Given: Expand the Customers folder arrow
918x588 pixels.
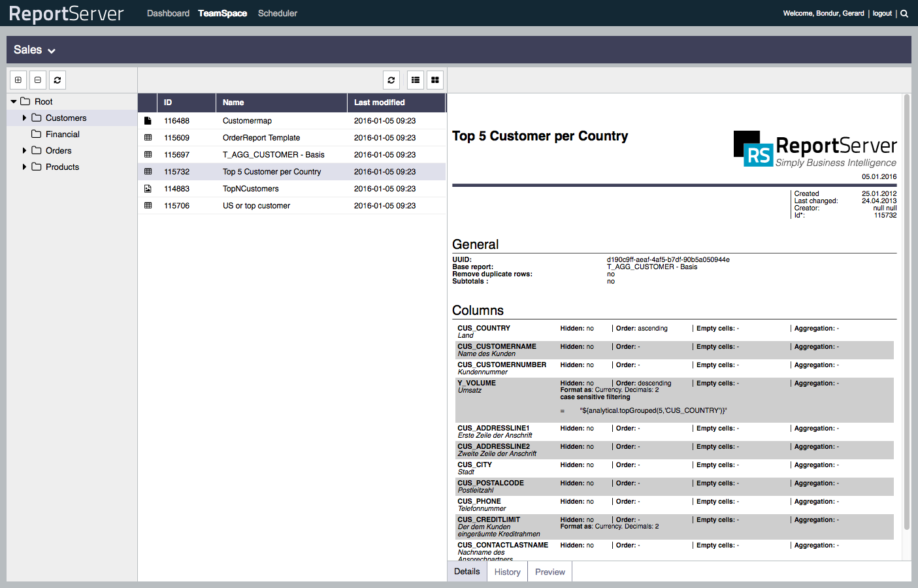Looking at the screenshot, I should pos(25,118).
